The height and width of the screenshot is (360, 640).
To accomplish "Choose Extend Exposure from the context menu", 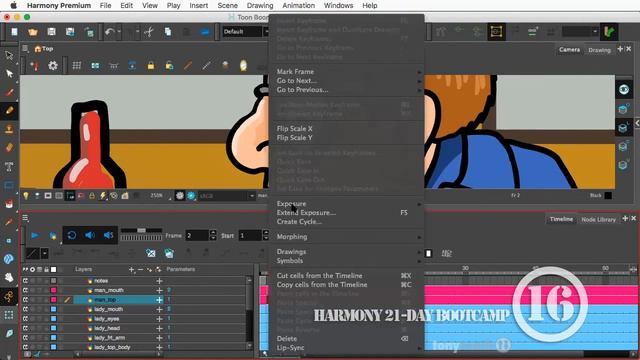I will click(x=348, y=213).
